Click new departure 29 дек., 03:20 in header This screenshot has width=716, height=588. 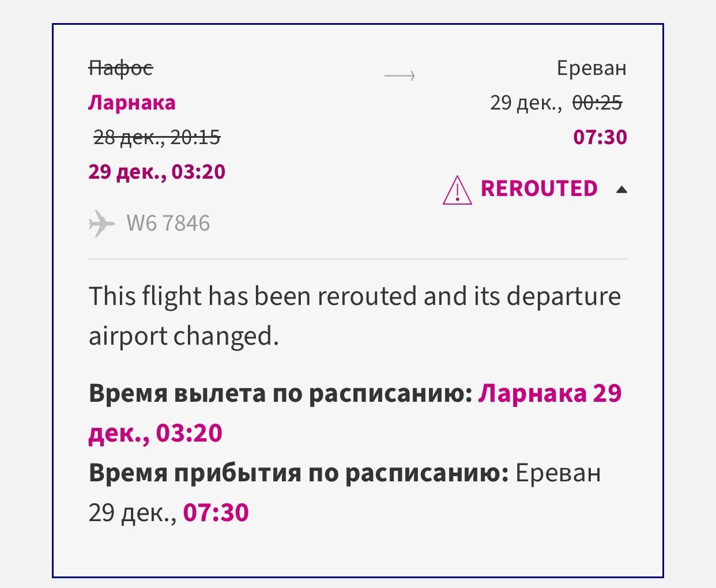157,172
